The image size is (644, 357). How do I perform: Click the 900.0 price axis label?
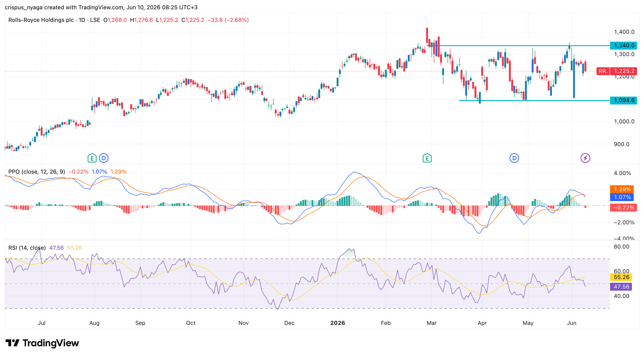[621, 144]
